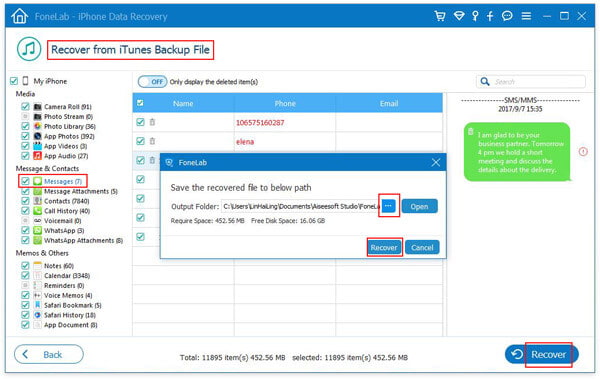Uncheck the Calendar checkbox

coord(25,275)
